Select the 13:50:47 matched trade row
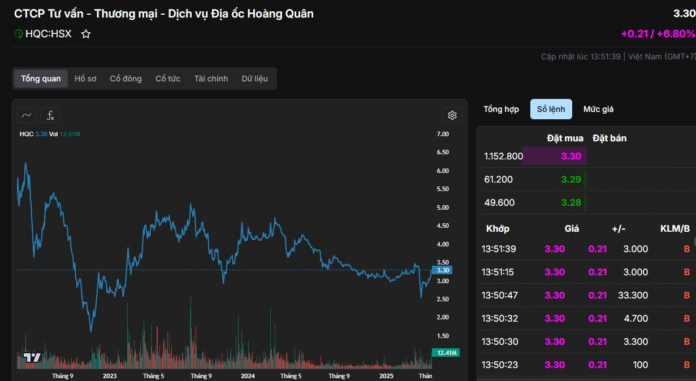 coord(586,295)
